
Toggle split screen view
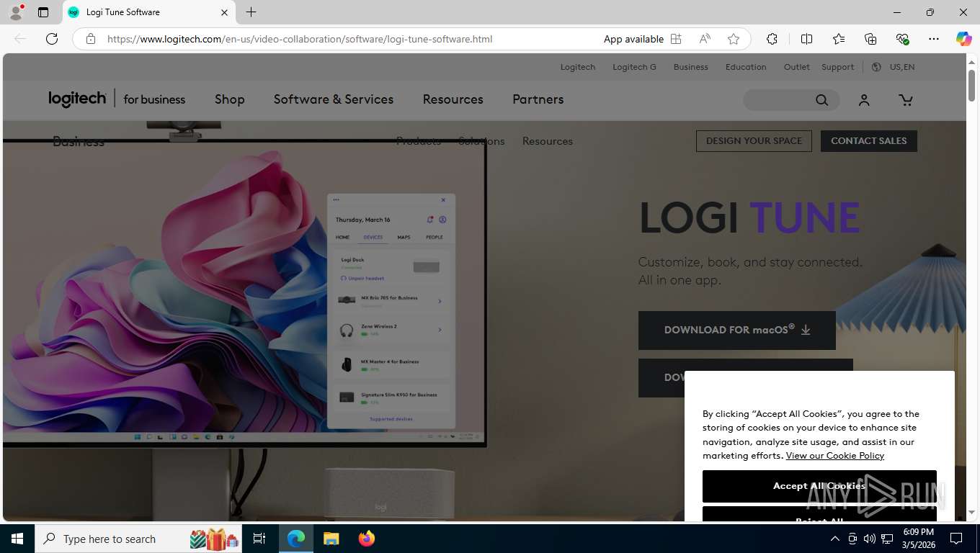tap(806, 39)
